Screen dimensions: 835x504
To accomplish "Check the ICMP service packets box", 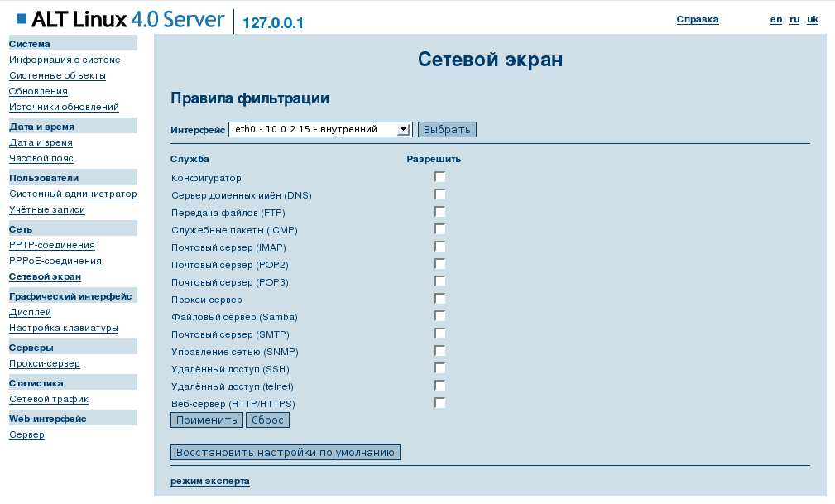I will pos(440,228).
